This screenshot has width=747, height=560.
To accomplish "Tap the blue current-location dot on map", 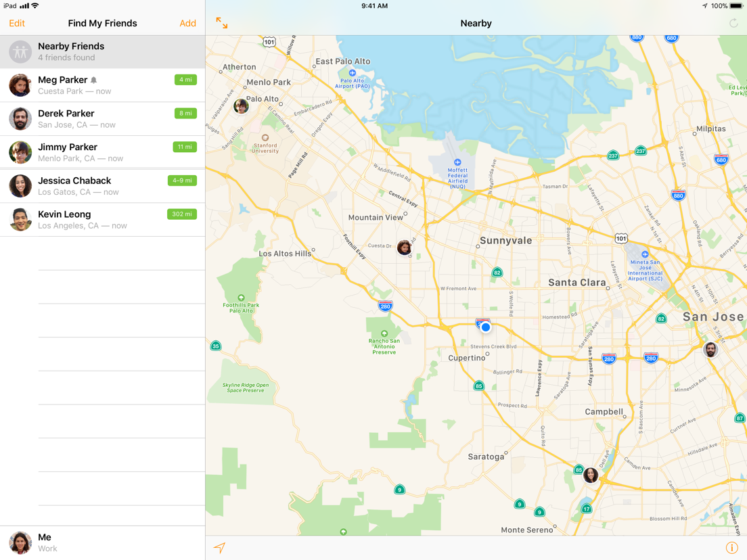I will point(485,327).
